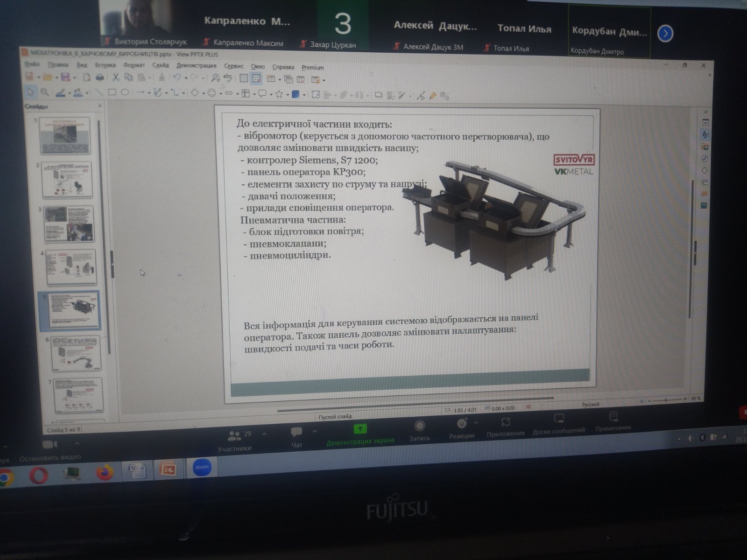
Task: Open Firefox from the taskbar
Action: 105,473
